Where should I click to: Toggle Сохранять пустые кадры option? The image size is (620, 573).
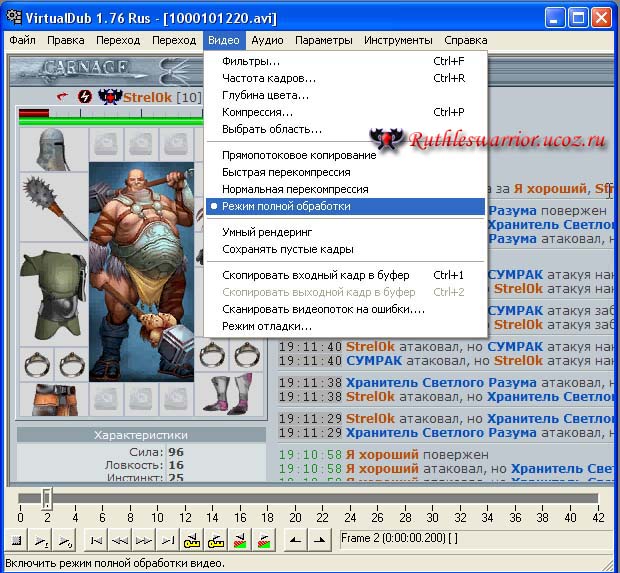pos(345,250)
